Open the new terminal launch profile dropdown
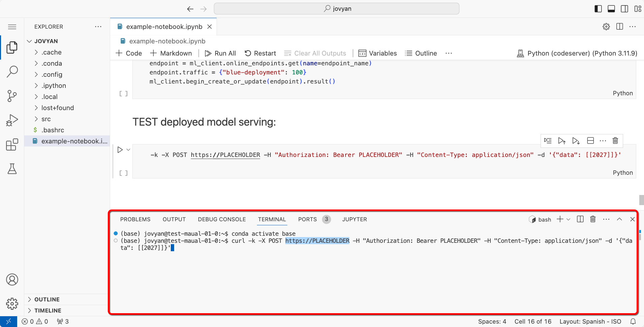 [x=569, y=219]
